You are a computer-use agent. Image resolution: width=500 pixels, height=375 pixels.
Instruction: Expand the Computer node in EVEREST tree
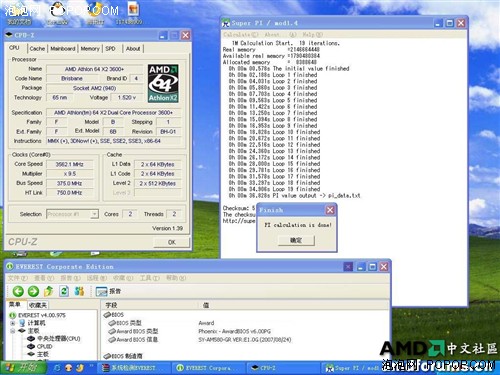(x=13, y=323)
